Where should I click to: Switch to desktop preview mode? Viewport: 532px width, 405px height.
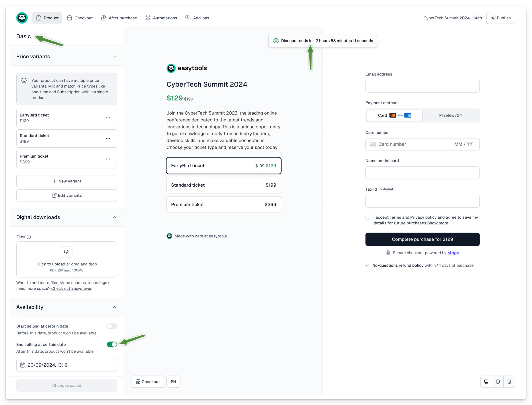[486, 382]
